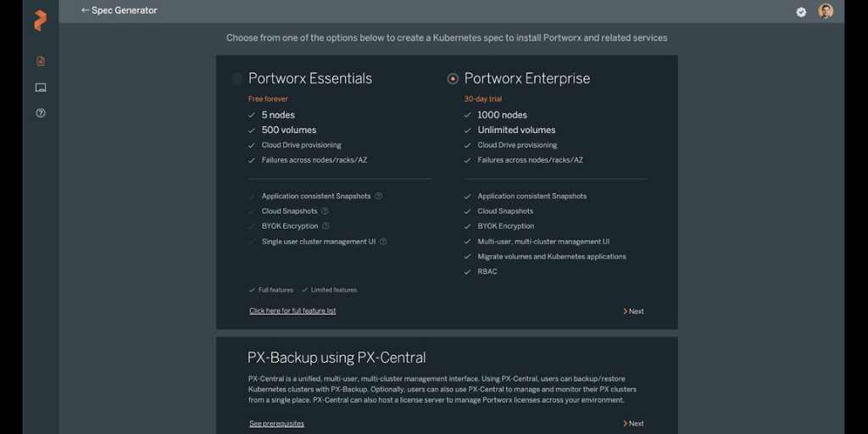Show help for BYOK Encryption
868x434 pixels.
click(326, 225)
